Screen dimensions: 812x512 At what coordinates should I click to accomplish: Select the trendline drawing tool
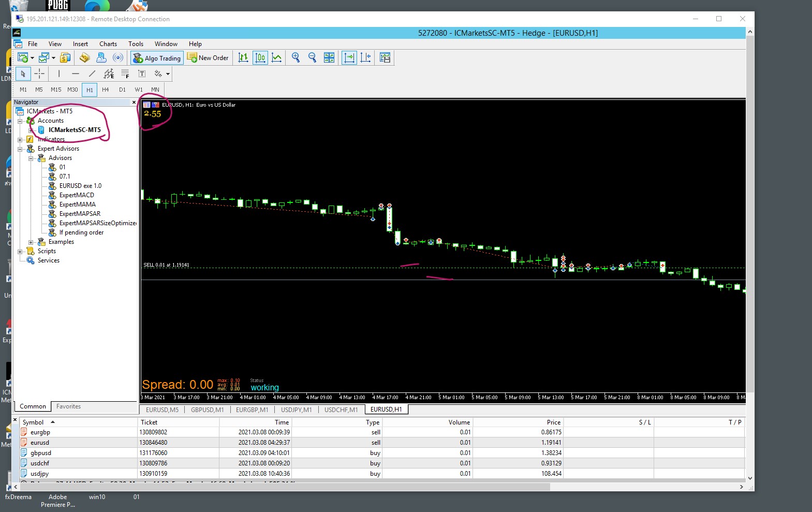tap(92, 74)
